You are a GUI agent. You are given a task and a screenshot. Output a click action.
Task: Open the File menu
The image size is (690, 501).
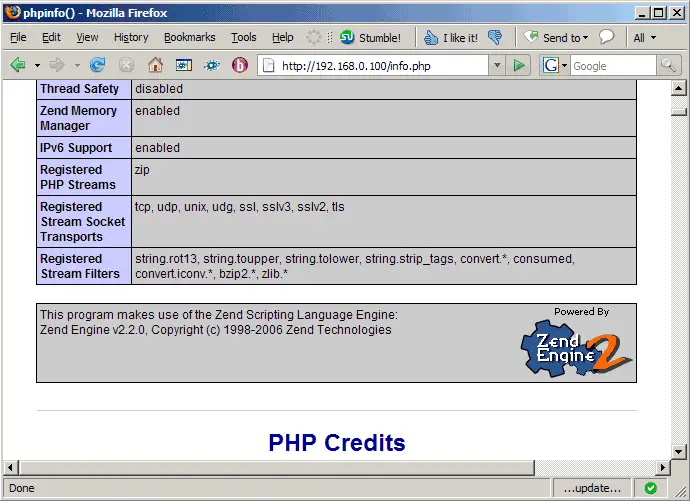18,38
